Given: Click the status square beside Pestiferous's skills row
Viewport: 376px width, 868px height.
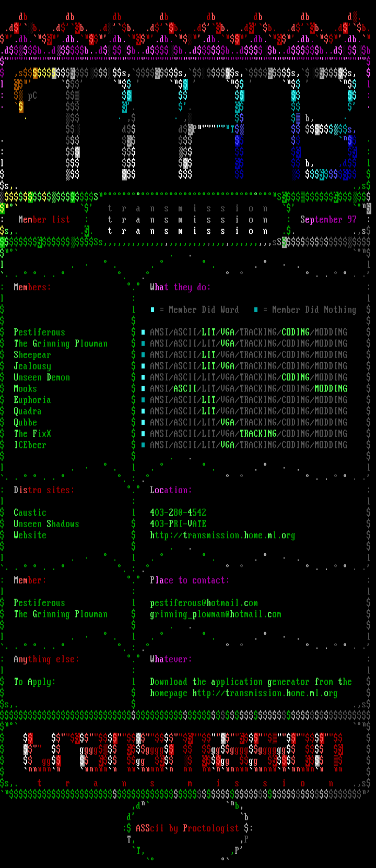Looking at the screenshot, I should pos(143,332).
